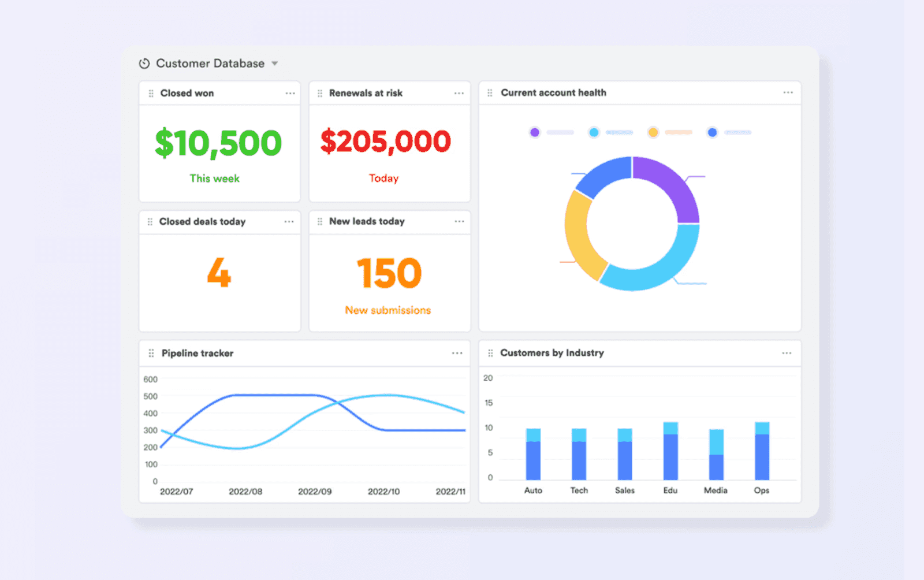Click the 150 New leads figure
This screenshot has height=580, width=924.
click(389, 273)
